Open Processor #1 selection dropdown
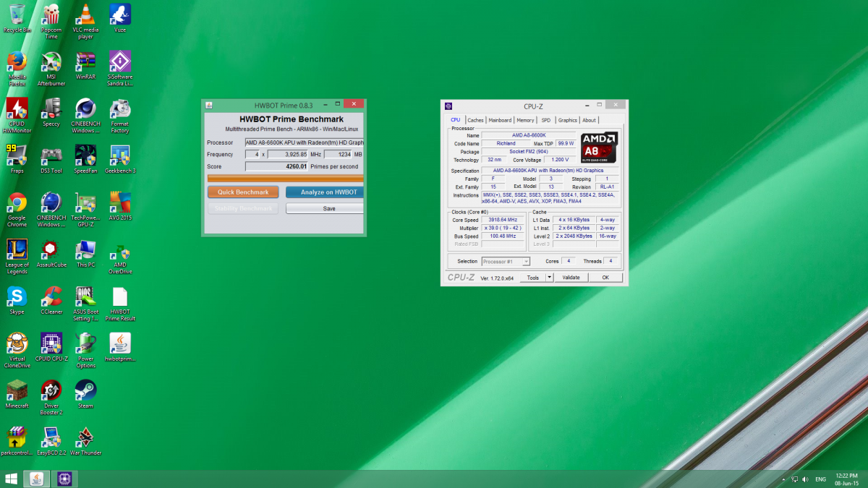 click(506, 261)
